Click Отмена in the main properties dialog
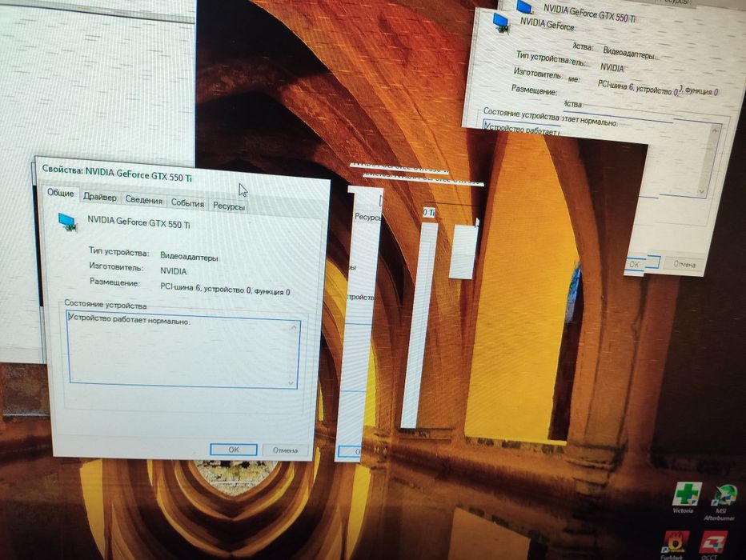Image resolution: width=746 pixels, height=560 pixels. pyautogui.click(x=285, y=450)
